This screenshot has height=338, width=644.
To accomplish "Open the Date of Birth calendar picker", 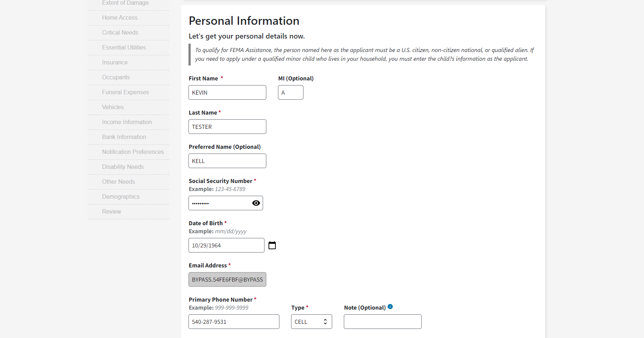I will pyautogui.click(x=272, y=245).
